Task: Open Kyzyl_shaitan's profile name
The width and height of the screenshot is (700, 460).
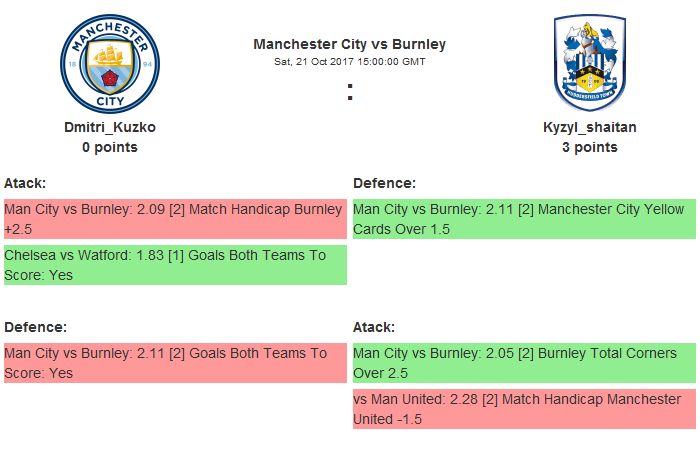Action: (589, 127)
